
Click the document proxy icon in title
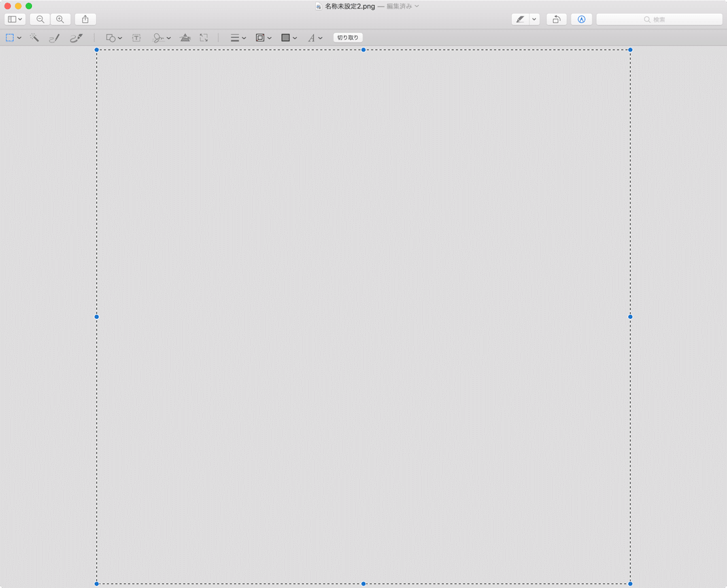(318, 6)
